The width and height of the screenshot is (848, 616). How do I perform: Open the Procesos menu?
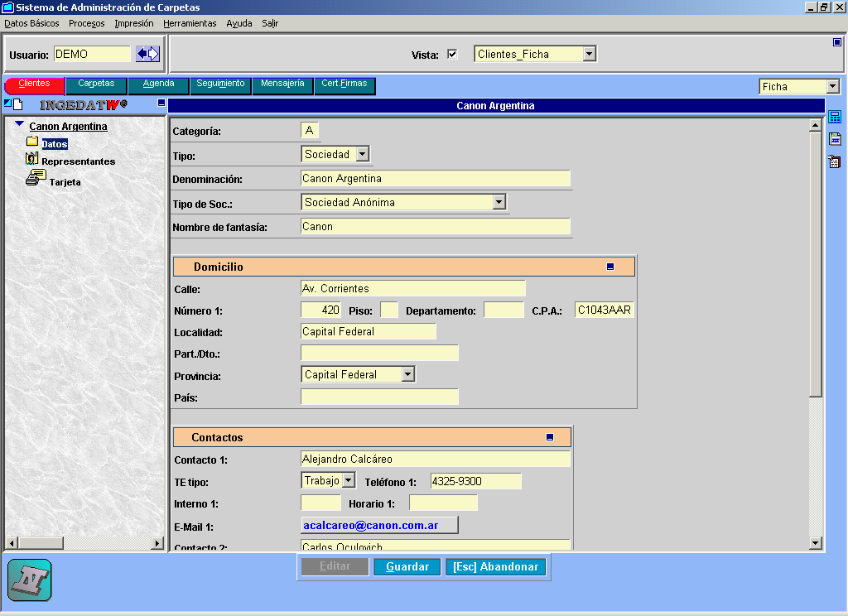coord(86,23)
